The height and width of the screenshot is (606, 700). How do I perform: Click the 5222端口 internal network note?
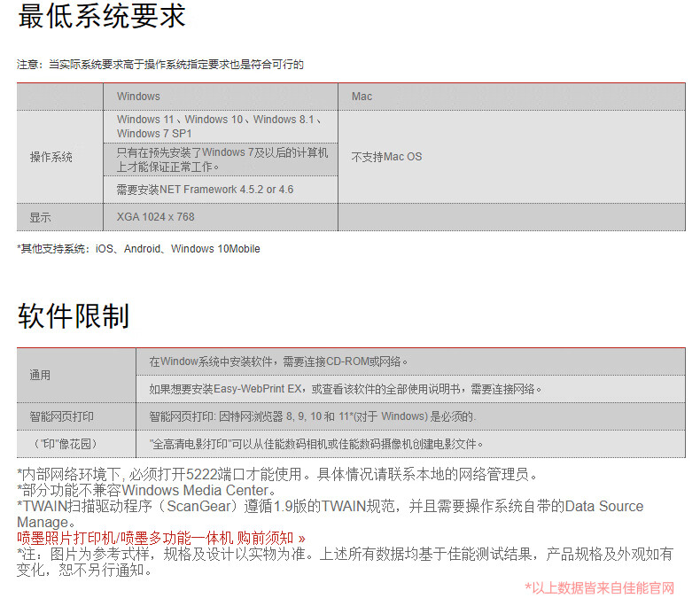(278, 474)
